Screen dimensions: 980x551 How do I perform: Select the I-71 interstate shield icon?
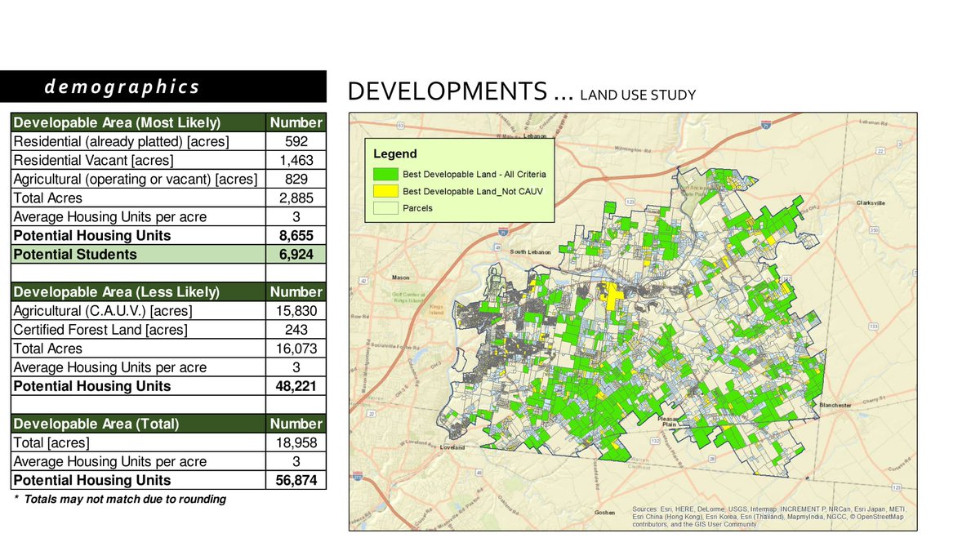click(x=766, y=126)
